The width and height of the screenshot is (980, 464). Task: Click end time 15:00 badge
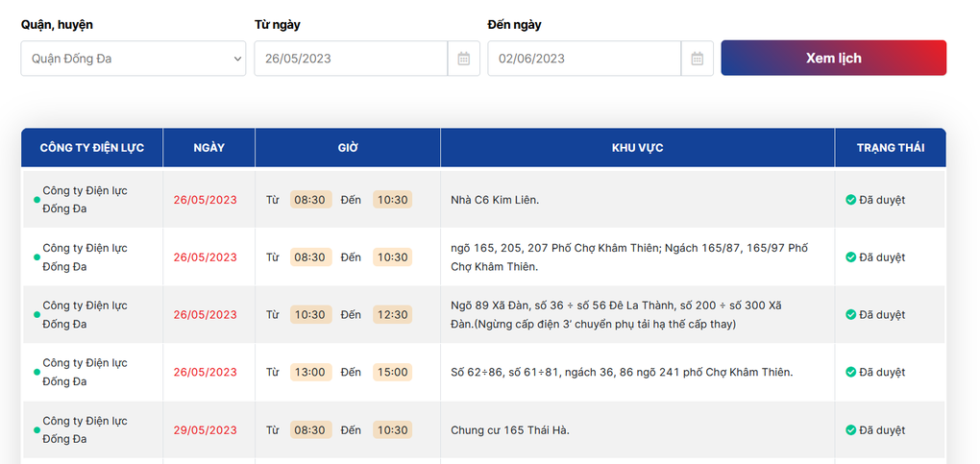tap(393, 372)
